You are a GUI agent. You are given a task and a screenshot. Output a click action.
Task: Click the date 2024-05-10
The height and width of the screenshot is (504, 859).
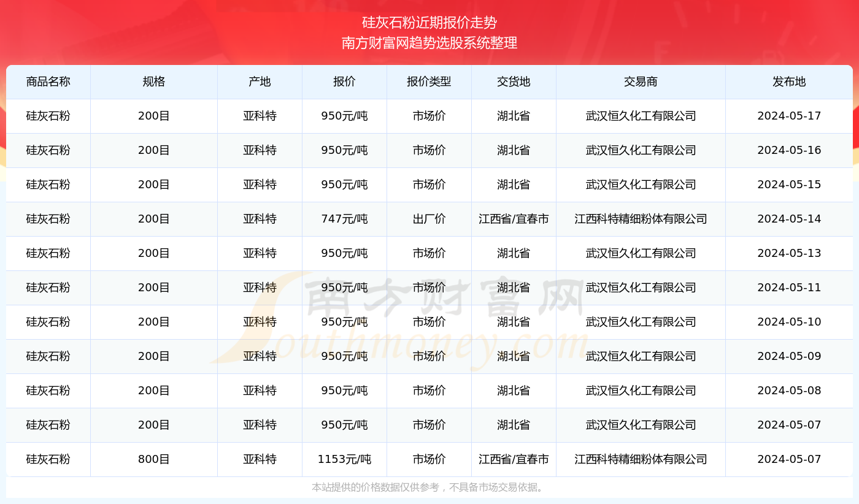click(789, 322)
